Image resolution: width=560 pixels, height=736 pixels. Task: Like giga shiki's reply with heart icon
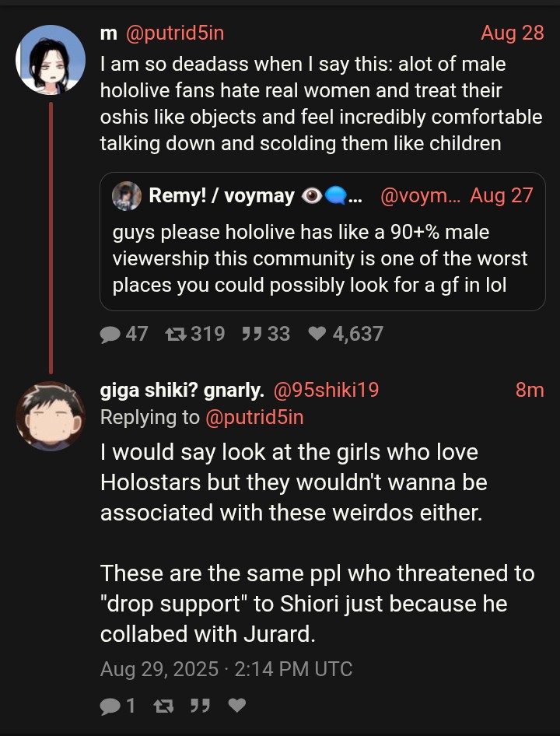click(238, 706)
